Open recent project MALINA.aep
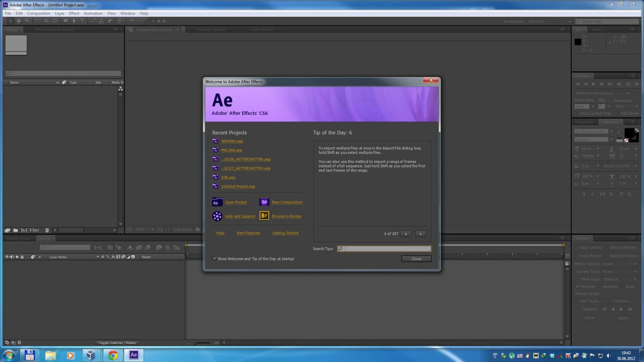 click(x=232, y=150)
